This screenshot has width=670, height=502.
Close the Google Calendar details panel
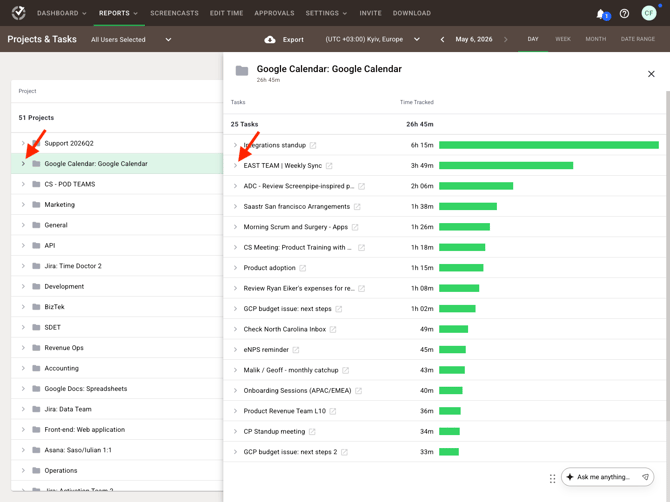click(651, 74)
